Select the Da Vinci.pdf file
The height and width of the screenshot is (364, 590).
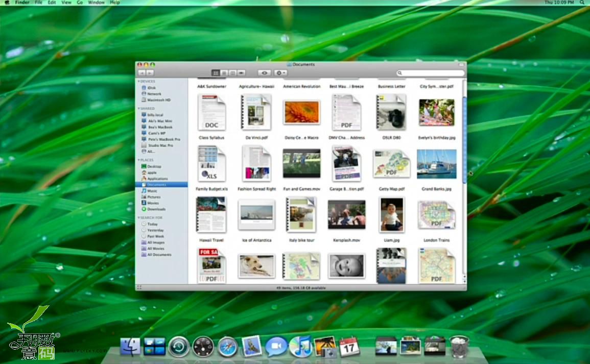[256, 112]
